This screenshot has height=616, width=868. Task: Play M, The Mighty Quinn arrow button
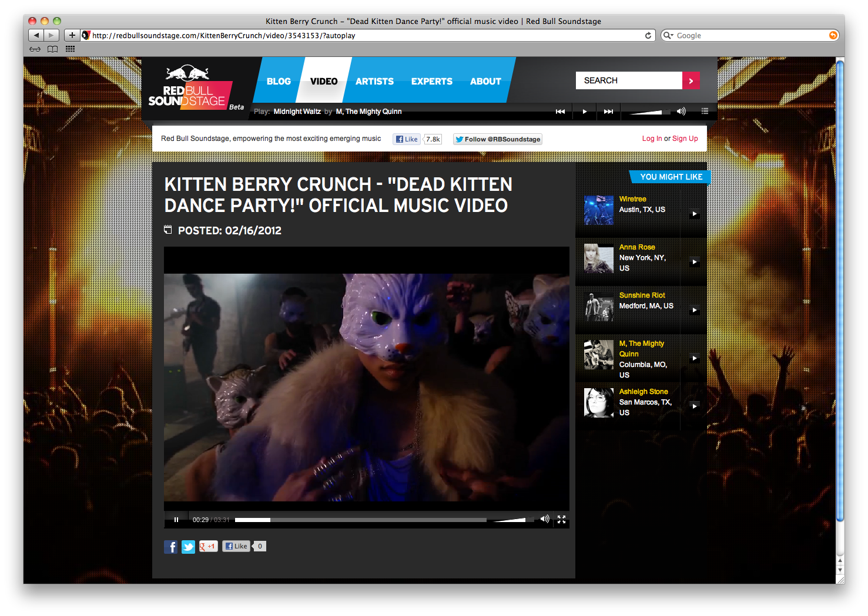(695, 358)
